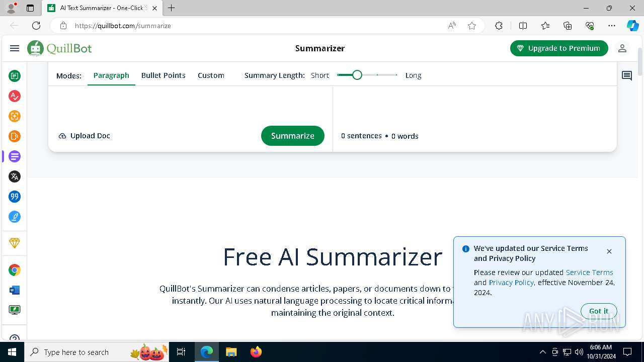Open the QuillBot Flow pen icon
The image size is (644, 362).
tap(15, 217)
